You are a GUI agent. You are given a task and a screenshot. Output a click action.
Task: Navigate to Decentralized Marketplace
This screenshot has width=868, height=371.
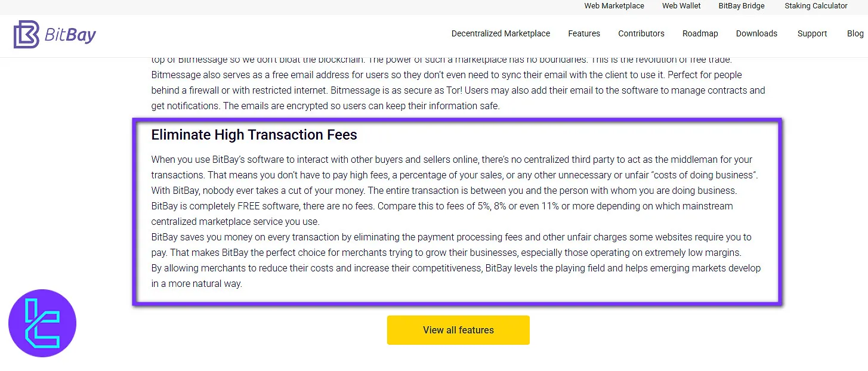tap(501, 34)
